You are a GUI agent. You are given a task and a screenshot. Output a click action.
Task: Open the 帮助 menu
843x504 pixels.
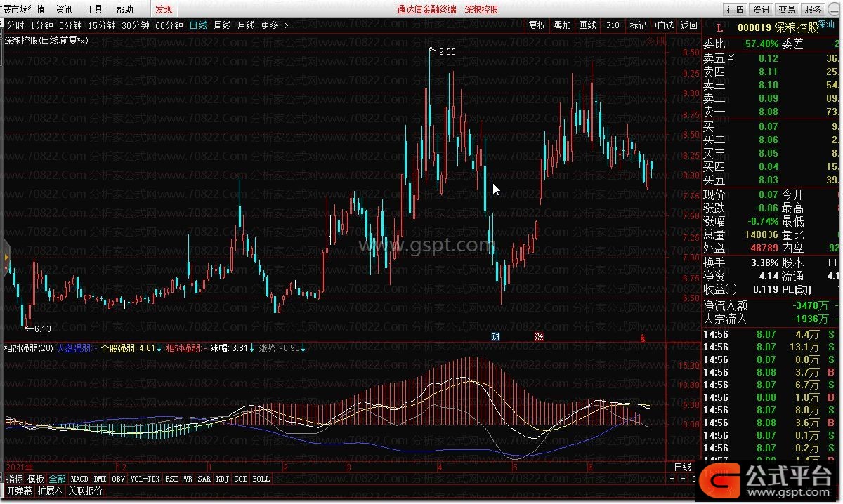(124, 9)
